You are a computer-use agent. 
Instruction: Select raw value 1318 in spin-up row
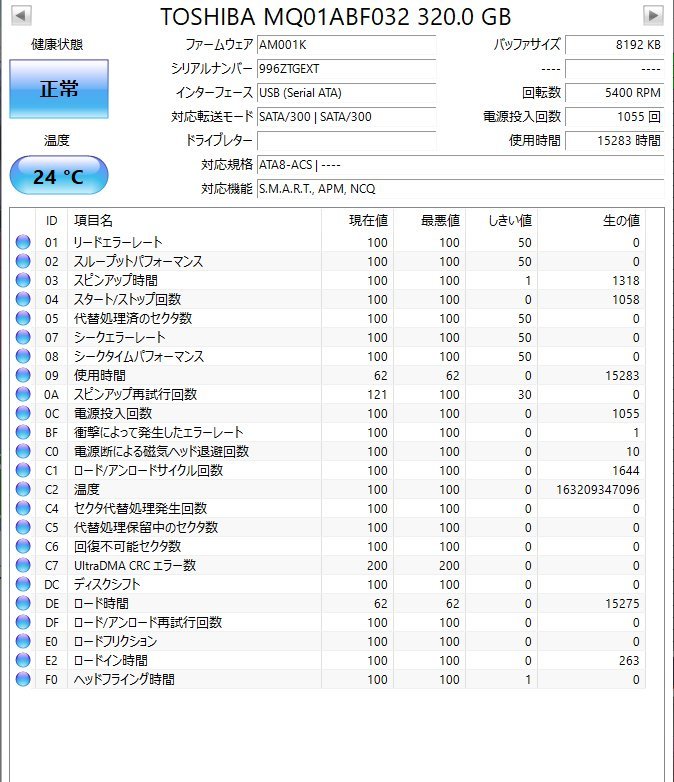(x=626, y=281)
